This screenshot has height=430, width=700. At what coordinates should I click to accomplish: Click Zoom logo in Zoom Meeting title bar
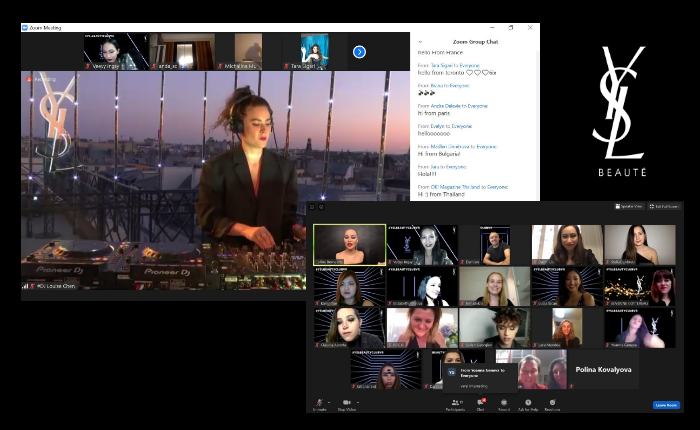pos(25,28)
